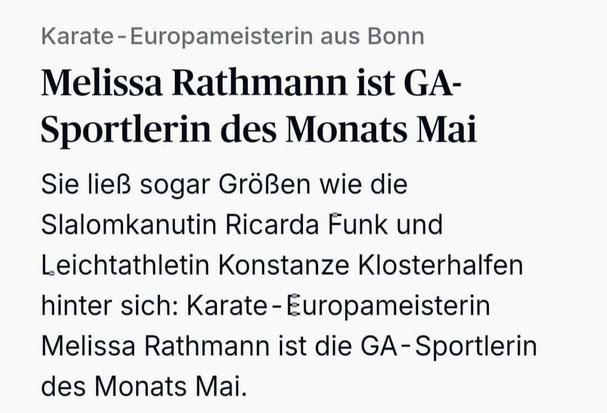Click the surname 'Klosterhalfen' in the teaser

(x=441, y=266)
